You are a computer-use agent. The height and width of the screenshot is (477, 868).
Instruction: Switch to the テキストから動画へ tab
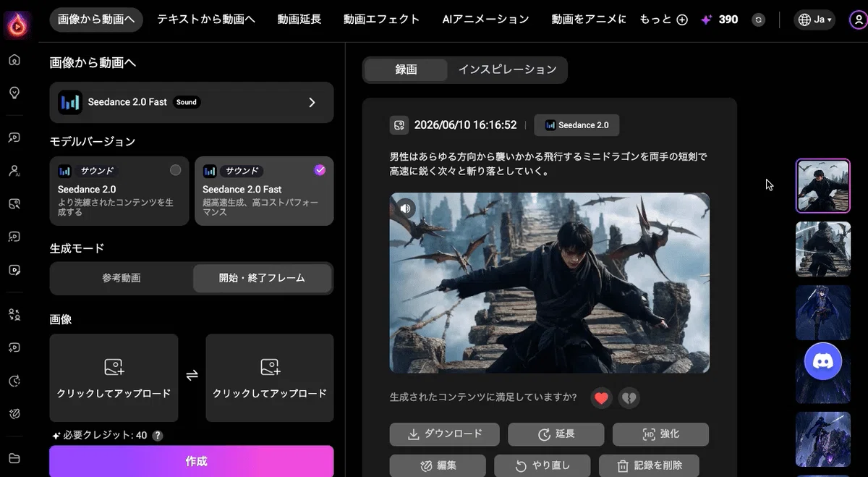pos(206,20)
